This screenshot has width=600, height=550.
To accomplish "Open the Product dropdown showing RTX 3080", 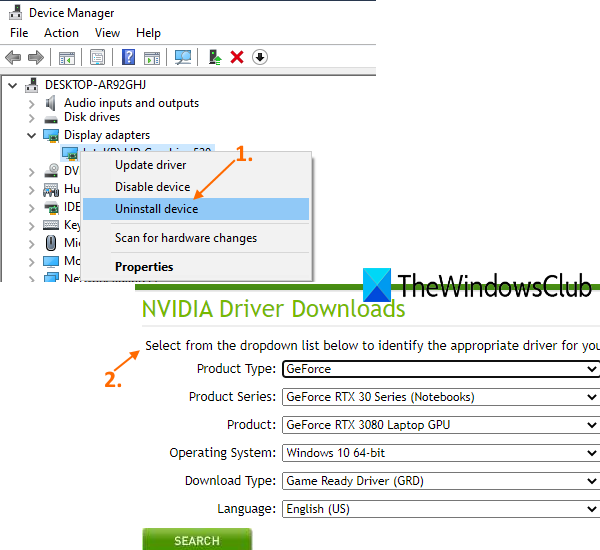I will click(x=441, y=425).
